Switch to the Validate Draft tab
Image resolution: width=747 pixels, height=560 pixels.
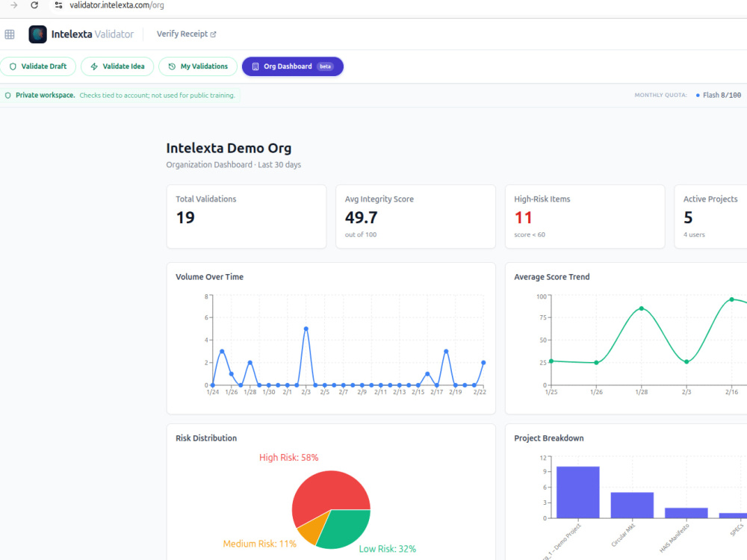coord(38,66)
